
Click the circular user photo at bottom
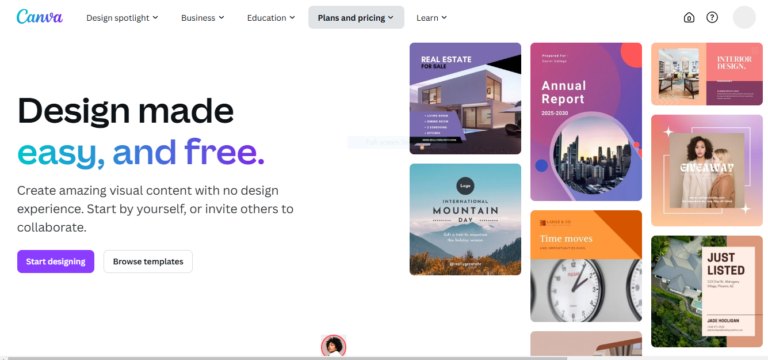pos(334,347)
